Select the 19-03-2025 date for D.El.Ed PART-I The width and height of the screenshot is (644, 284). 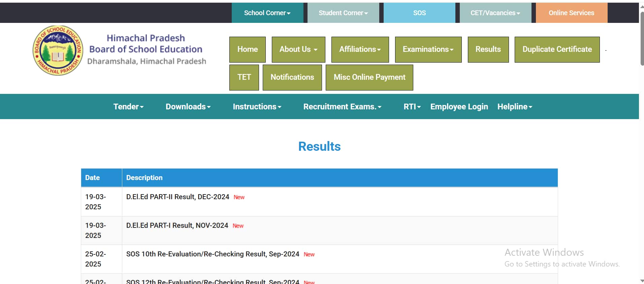tap(95, 230)
